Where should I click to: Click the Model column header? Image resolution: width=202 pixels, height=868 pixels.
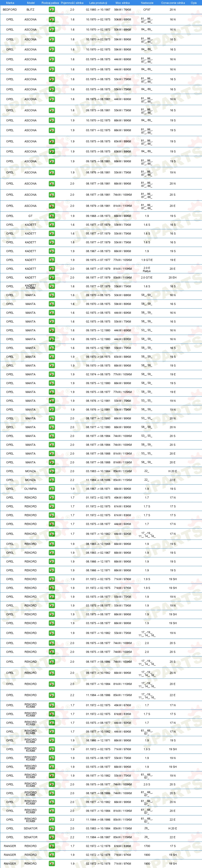pyautogui.click(x=30, y=3)
